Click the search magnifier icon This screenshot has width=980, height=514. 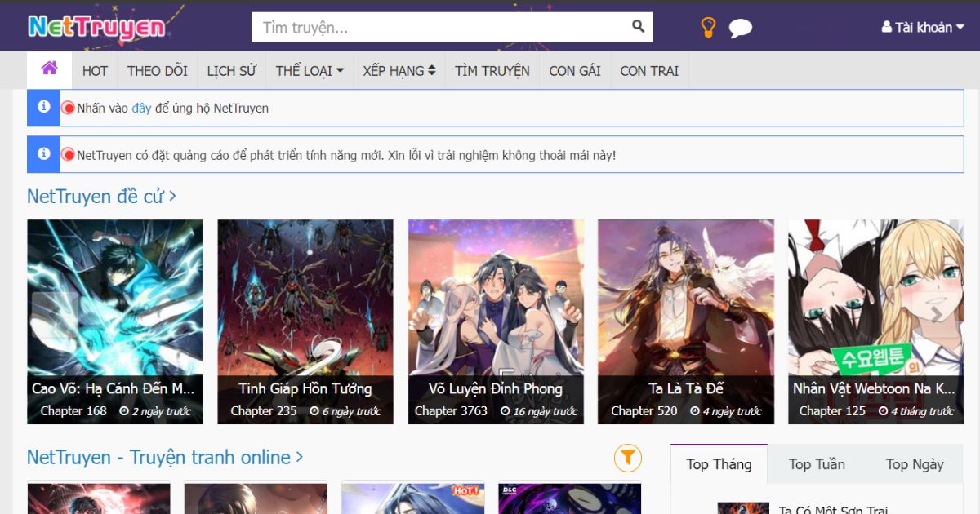638,27
